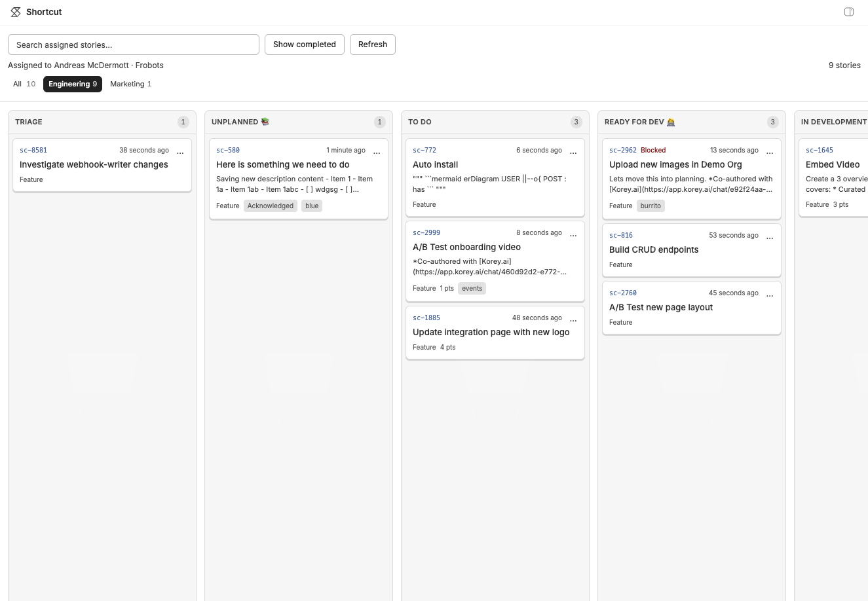Click the '4 pts' estimate on sc-1885
868x601 pixels.
[x=448, y=347]
